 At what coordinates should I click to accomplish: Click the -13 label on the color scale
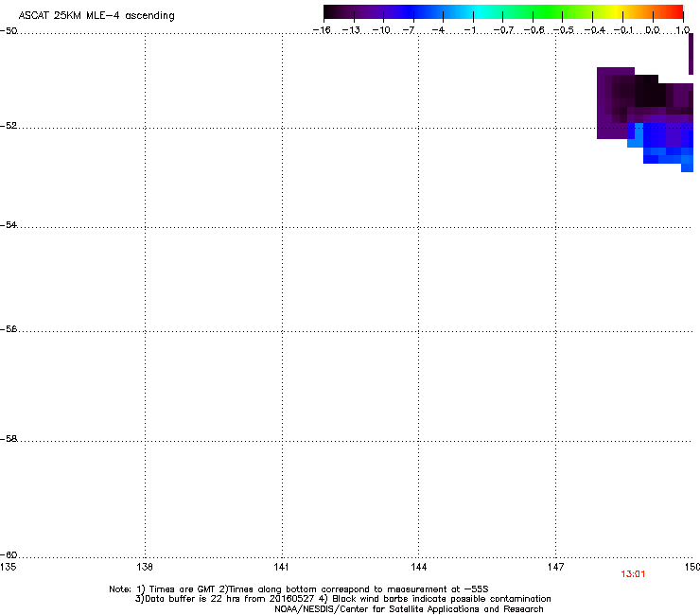(351, 30)
